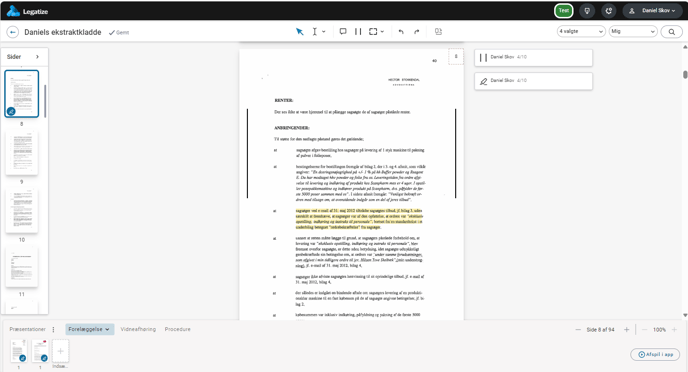Open the '4 valgte' dropdown

[x=581, y=32]
